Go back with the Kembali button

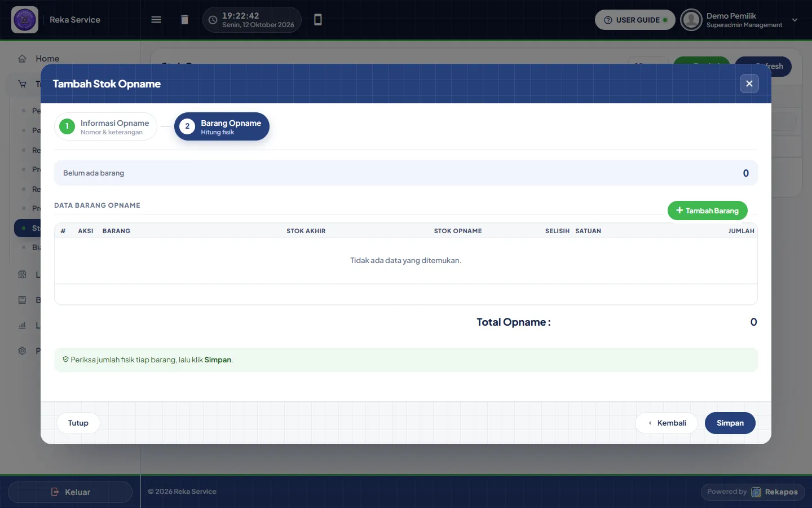[667, 423]
